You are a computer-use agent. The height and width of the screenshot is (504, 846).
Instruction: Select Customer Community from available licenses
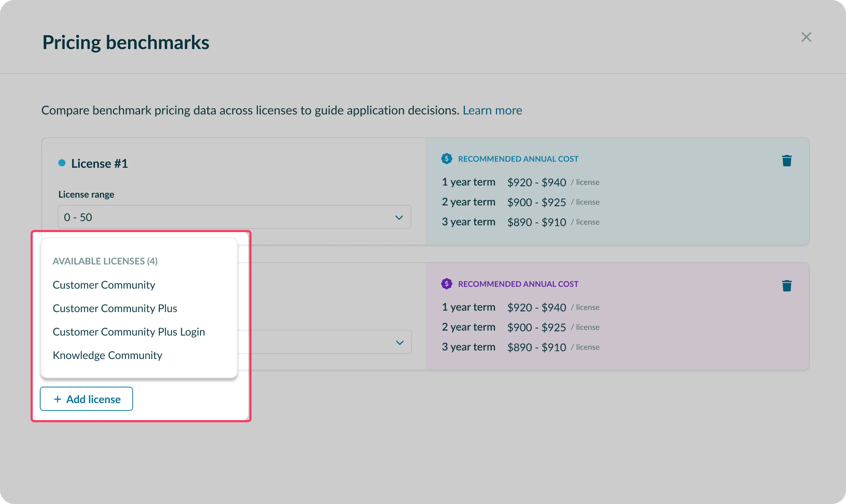(x=104, y=285)
